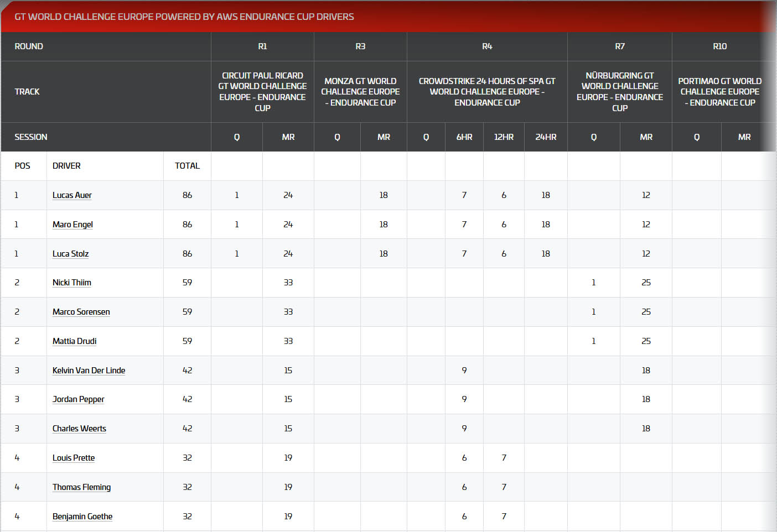Click Lucas Auer's R3 main race score 18
Screen dimensions: 777x532
coord(384,195)
